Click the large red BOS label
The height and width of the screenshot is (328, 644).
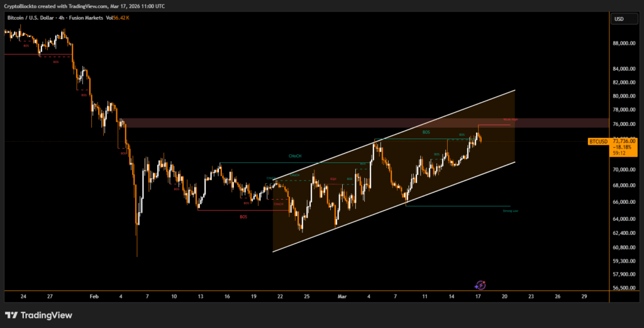pos(243,217)
